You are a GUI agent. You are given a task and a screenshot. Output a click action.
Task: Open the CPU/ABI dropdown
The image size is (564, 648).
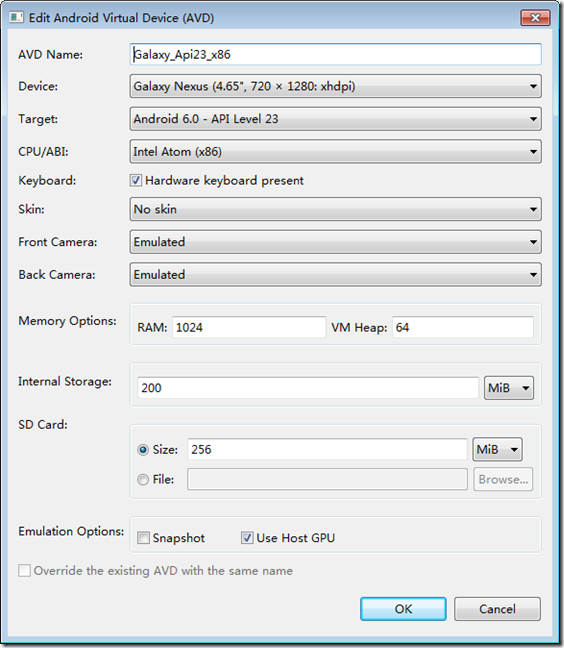[336, 152]
